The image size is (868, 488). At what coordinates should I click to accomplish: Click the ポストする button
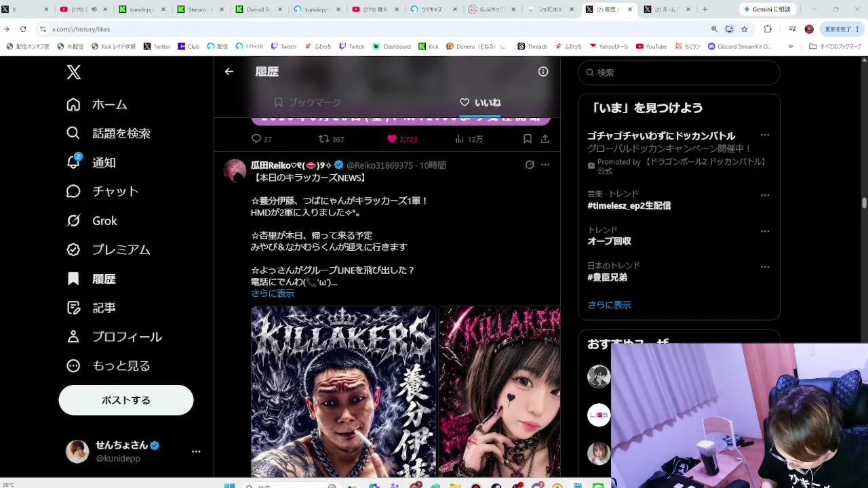[126, 400]
